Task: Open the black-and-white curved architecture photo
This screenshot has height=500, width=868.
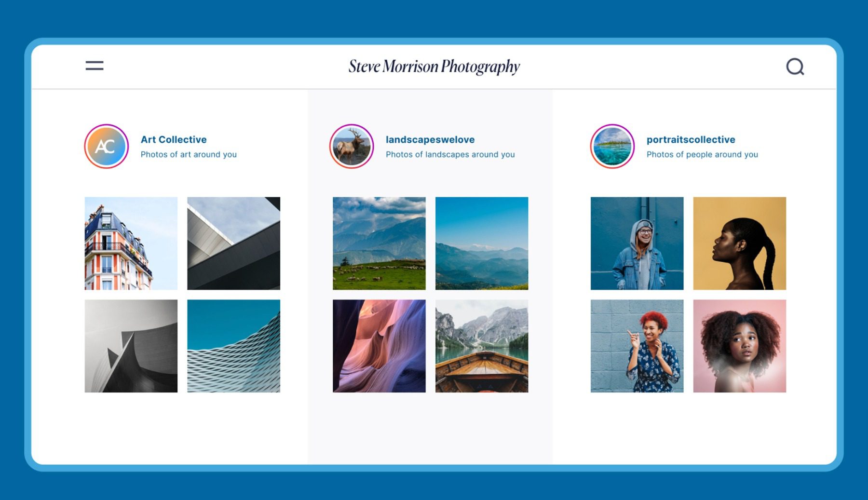Action: [131, 346]
